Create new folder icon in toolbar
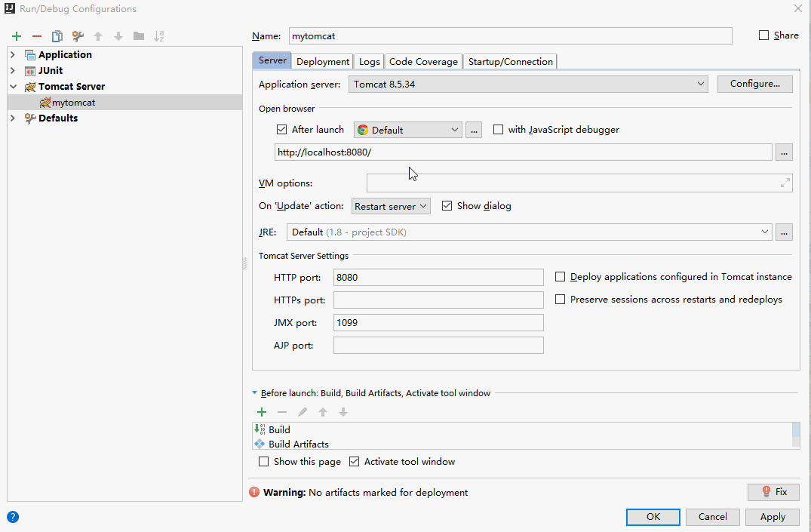This screenshot has height=532, width=811. pyautogui.click(x=139, y=36)
